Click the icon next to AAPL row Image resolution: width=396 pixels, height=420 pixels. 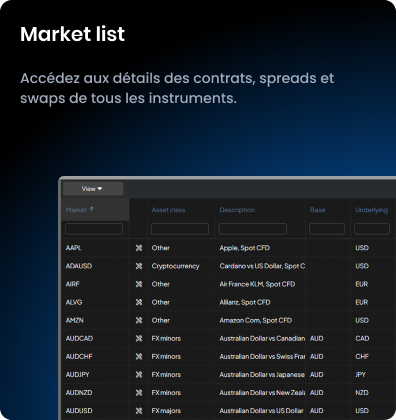click(x=139, y=248)
